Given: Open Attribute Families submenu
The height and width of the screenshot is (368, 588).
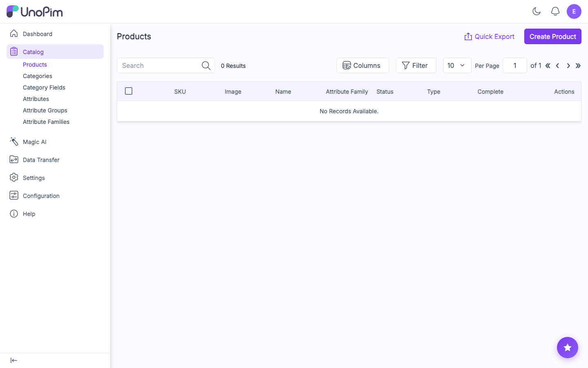Looking at the screenshot, I should (46, 122).
